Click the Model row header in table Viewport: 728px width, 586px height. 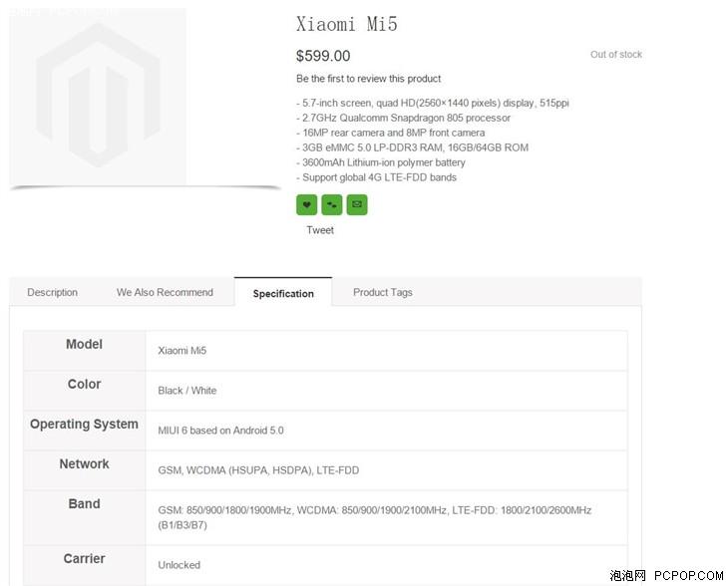click(84, 345)
